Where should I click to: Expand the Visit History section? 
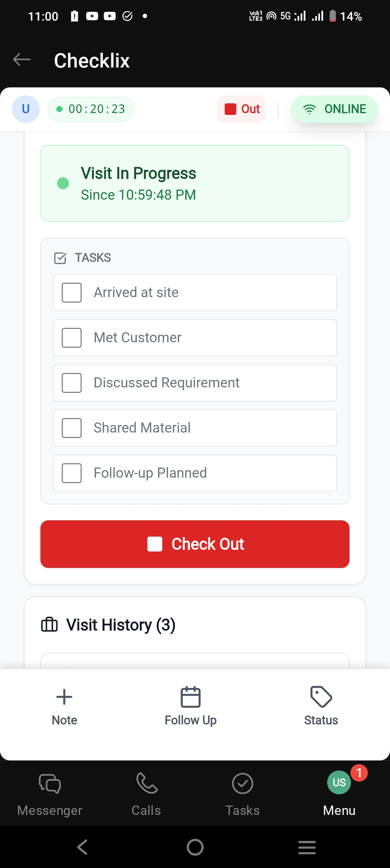[121, 625]
